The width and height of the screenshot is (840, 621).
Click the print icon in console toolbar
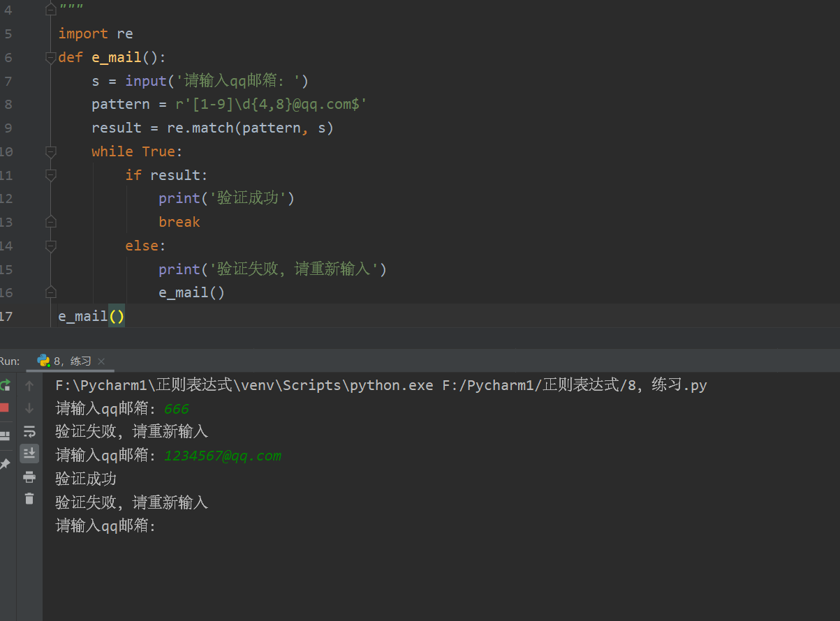point(29,477)
